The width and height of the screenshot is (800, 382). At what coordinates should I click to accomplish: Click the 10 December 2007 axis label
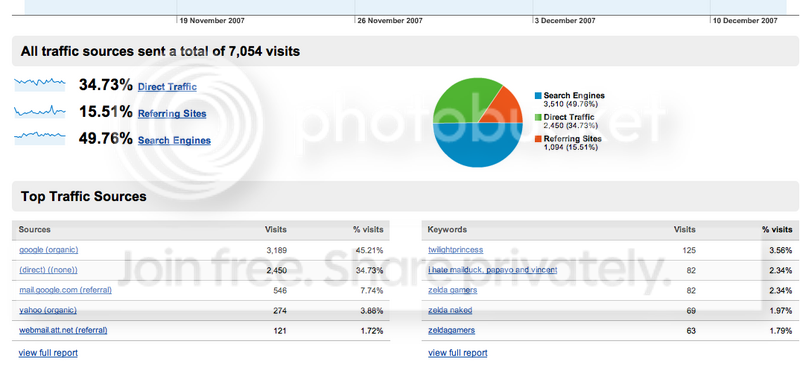(745, 21)
